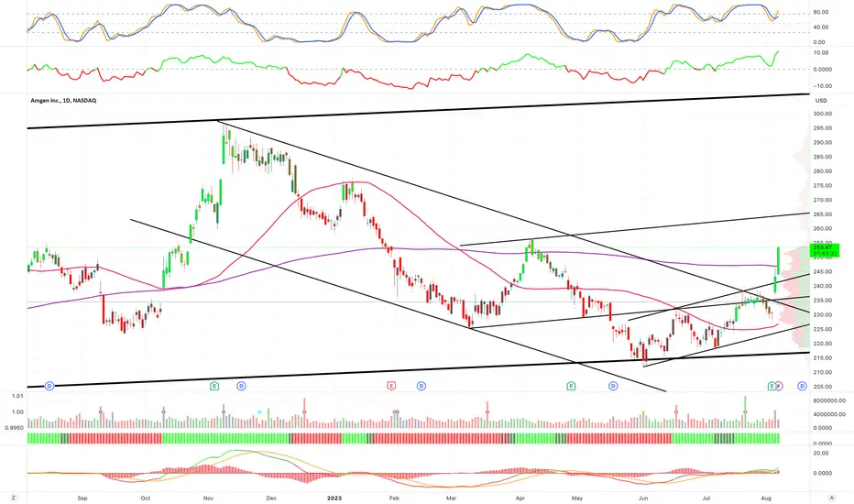Click the May label on time axis
Image resolution: width=854 pixels, height=504 pixels.
(x=577, y=498)
